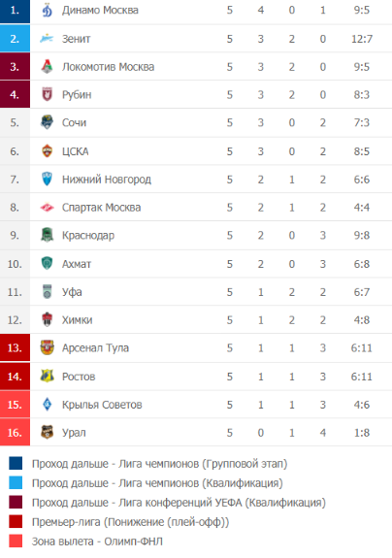The height and width of the screenshot is (558, 392).
Task: Open the Химки team name link
Action: tap(78, 320)
